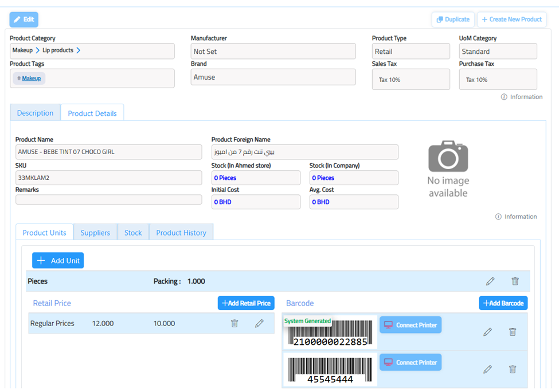Image resolution: width=559 pixels, height=392 pixels.
Task: Edit barcode 45545444 with pencil icon
Action: point(487,370)
